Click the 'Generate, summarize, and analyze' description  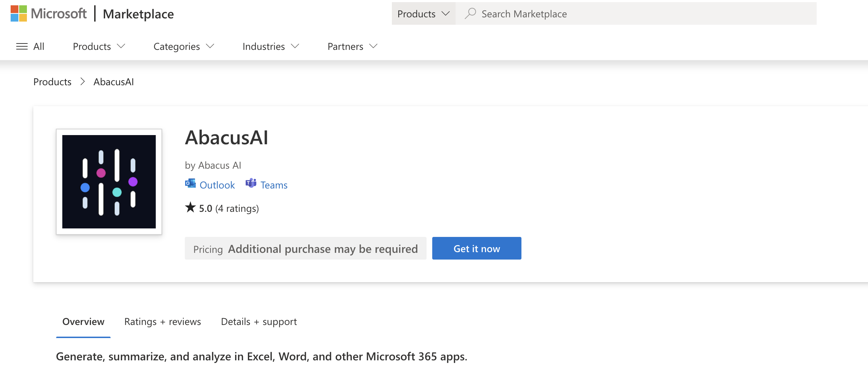pos(262,356)
